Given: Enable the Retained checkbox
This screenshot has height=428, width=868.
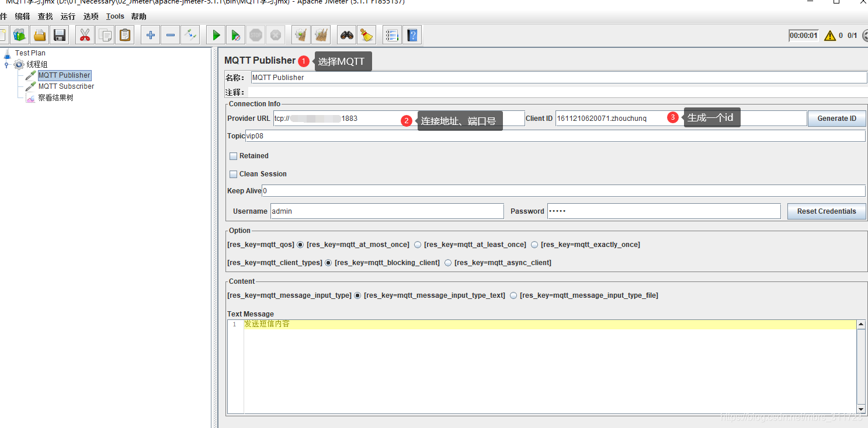Looking at the screenshot, I should tap(233, 156).
